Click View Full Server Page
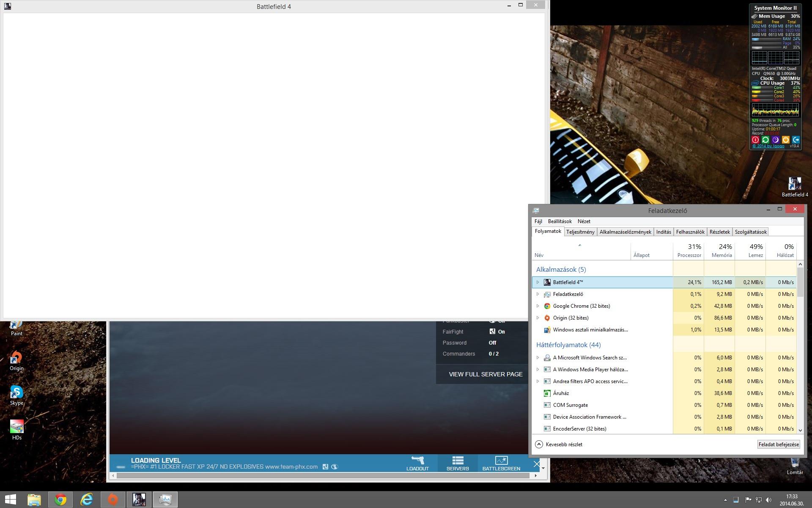 pyautogui.click(x=486, y=374)
